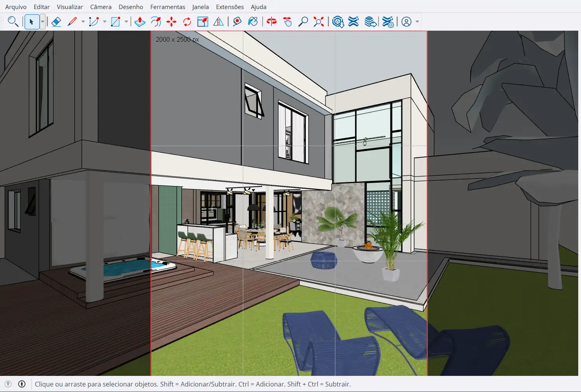
Task: Select the Rotate tool
Action: tap(187, 22)
